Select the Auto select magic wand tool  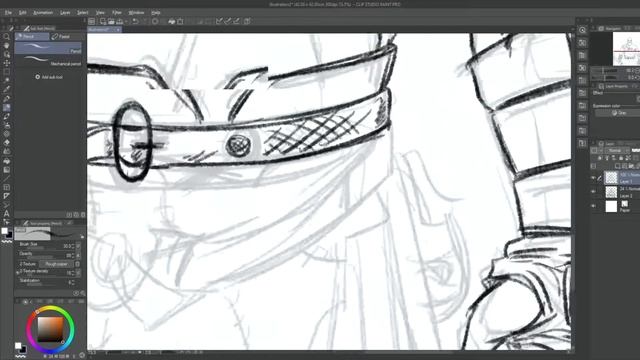[x=7, y=80]
